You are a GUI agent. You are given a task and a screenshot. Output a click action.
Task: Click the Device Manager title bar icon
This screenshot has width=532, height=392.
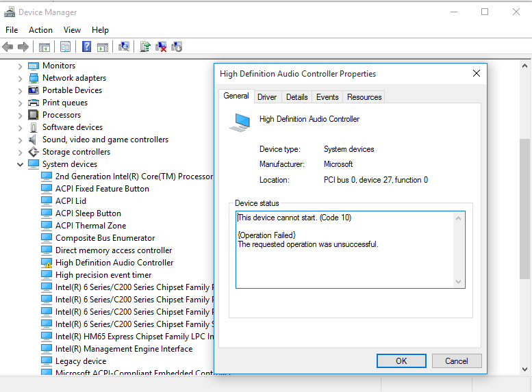click(x=10, y=12)
